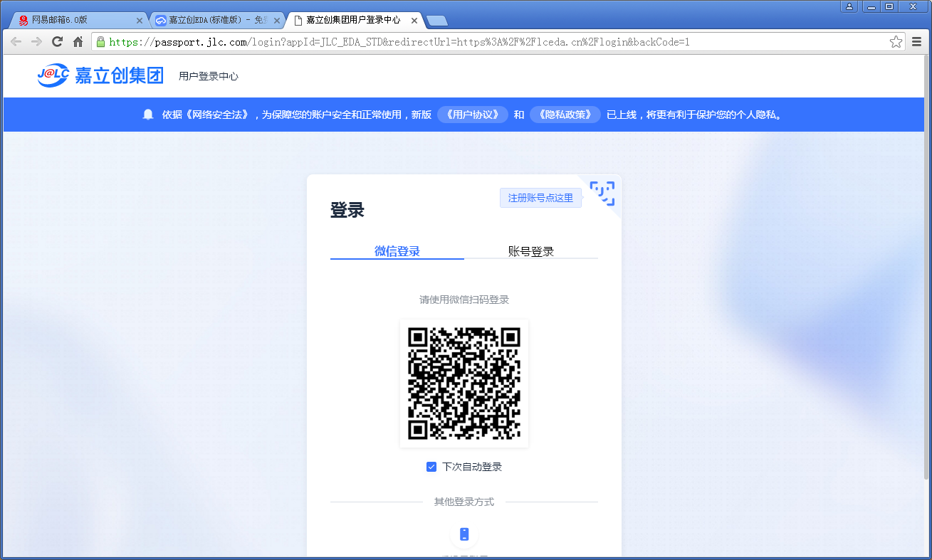Open the browser user profile icon

[x=849, y=6]
